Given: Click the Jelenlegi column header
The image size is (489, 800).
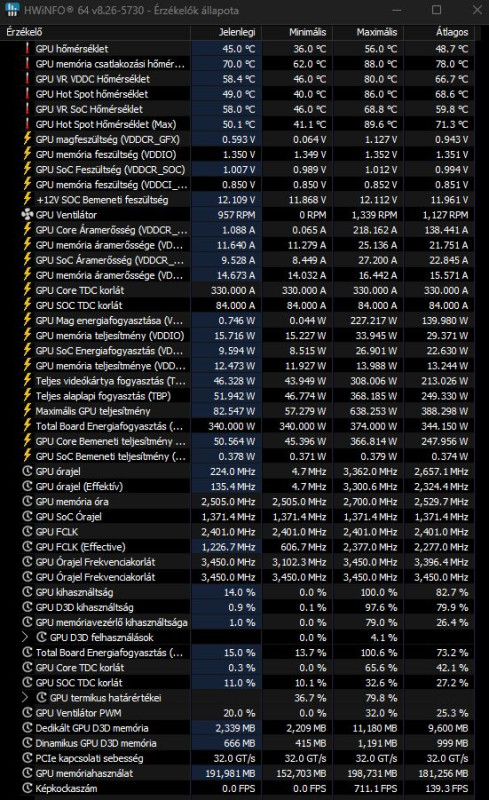Looking at the screenshot, I should (x=226, y=32).
